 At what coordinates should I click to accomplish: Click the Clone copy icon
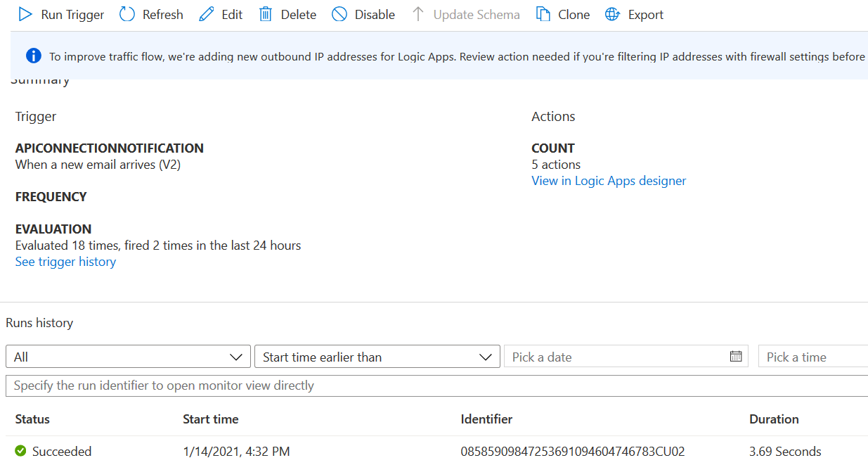tap(543, 14)
